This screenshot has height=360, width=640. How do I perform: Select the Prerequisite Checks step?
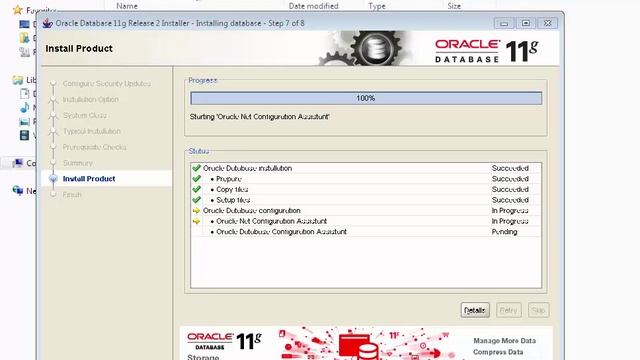point(94,147)
